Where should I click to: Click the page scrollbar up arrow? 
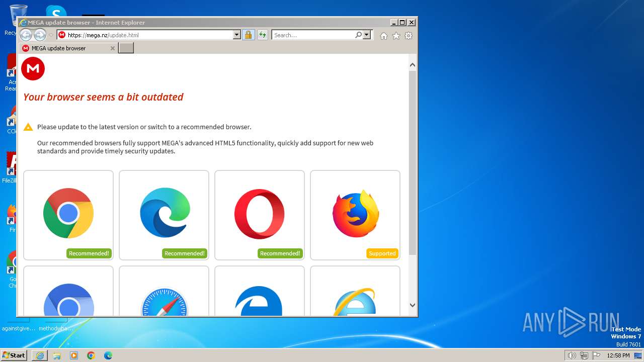tap(413, 65)
